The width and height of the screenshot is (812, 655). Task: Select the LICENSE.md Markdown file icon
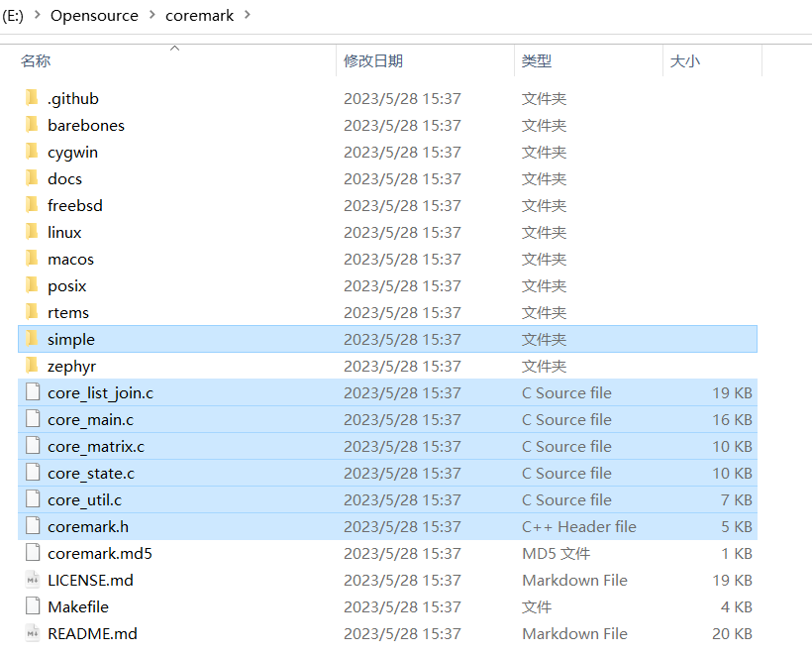[33, 580]
